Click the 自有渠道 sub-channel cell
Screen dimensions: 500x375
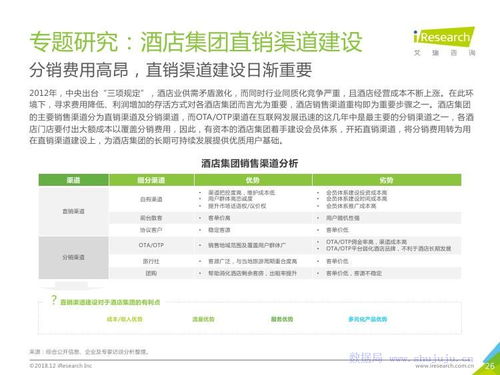[x=151, y=199]
